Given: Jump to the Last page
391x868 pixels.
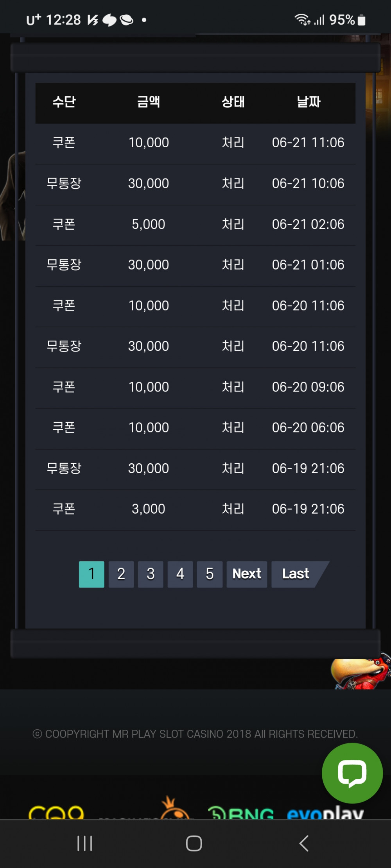Looking at the screenshot, I should (x=296, y=574).
